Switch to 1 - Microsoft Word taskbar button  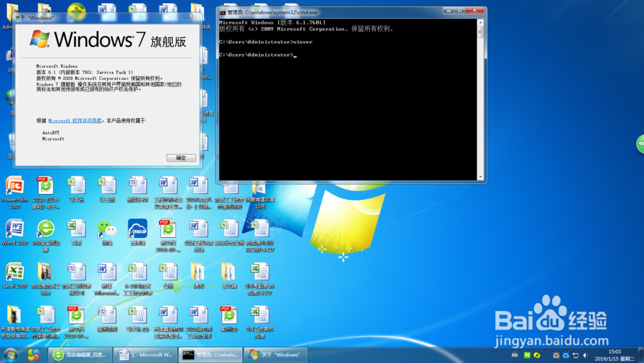tap(146, 355)
